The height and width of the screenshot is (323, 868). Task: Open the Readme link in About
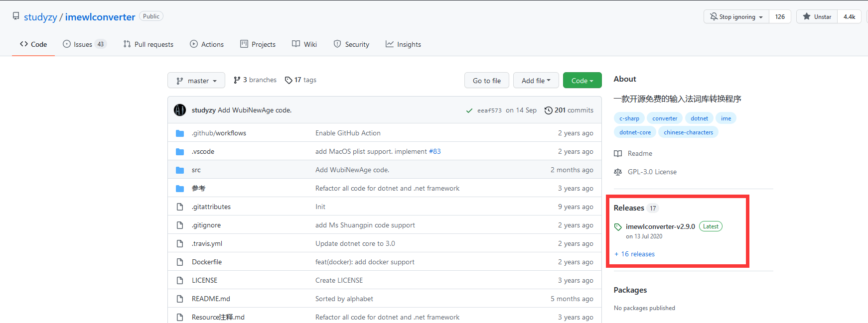pyautogui.click(x=633, y=153)
